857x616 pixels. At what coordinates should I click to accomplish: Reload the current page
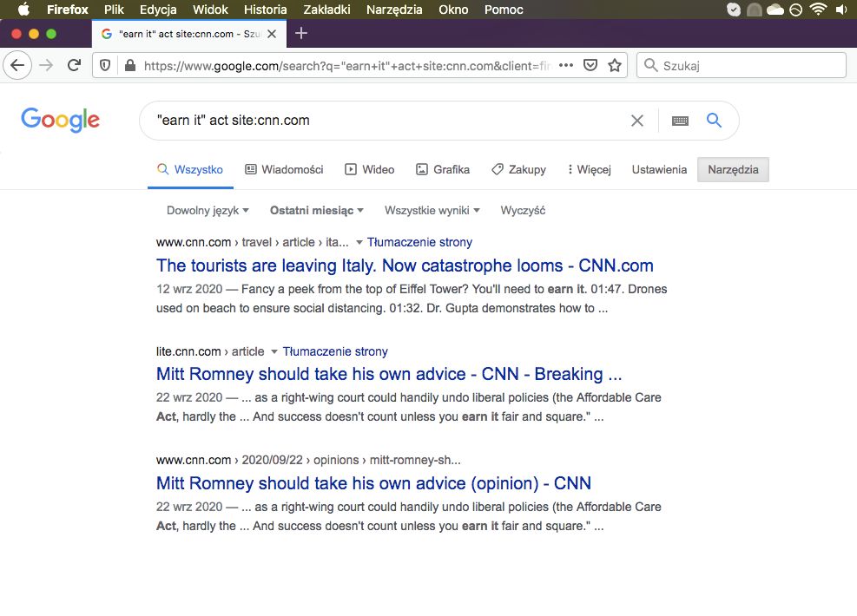click(75, 65)
